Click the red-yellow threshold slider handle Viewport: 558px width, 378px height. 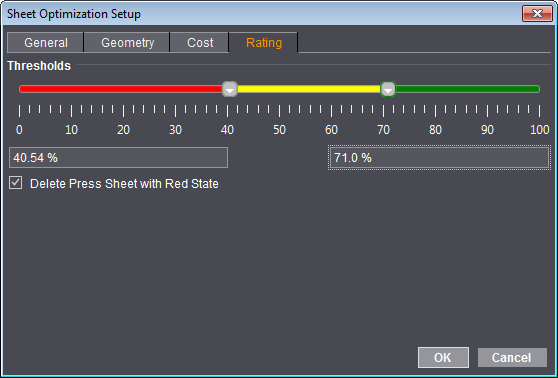point(230,89)
